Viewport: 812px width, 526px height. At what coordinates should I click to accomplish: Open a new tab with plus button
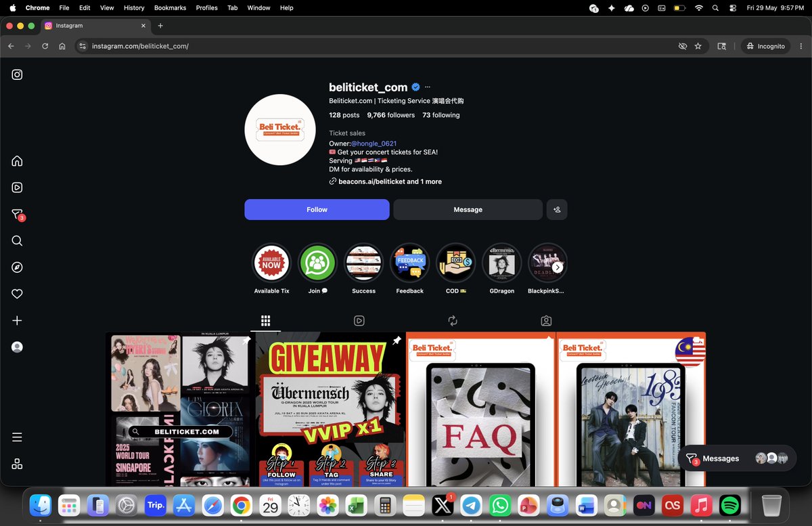(x=160, y=26)
